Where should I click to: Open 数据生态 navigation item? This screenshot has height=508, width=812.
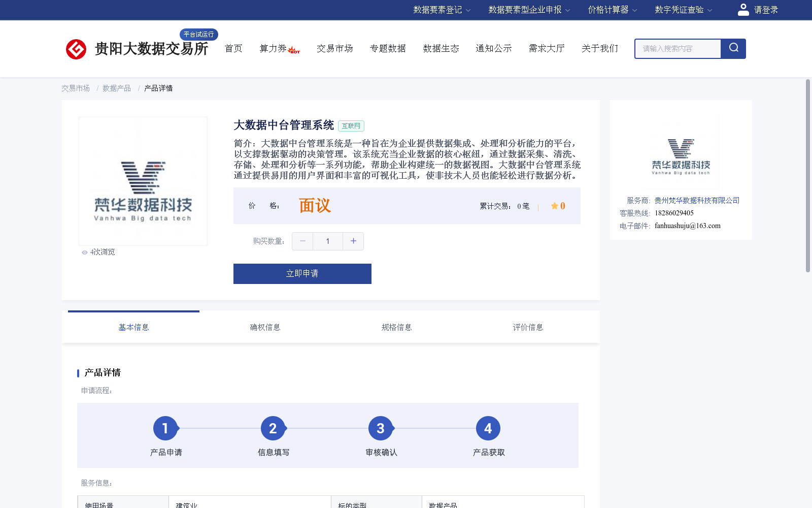click(x=441, y=48)
